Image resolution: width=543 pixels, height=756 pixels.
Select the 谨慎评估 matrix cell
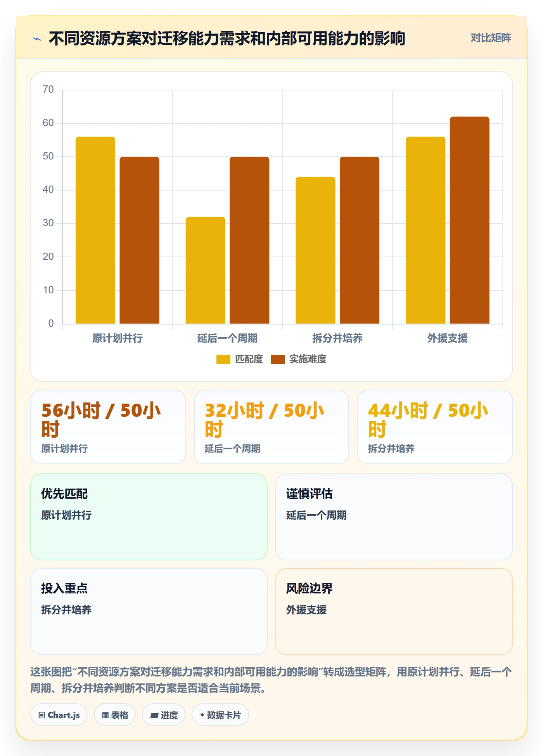(394, 517)
